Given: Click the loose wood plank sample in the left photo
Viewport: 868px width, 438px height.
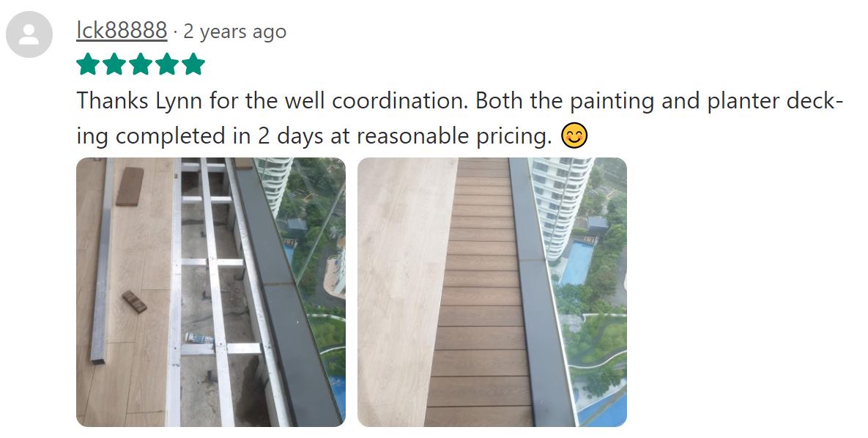Looking at the screenshot, I should 130,187.
